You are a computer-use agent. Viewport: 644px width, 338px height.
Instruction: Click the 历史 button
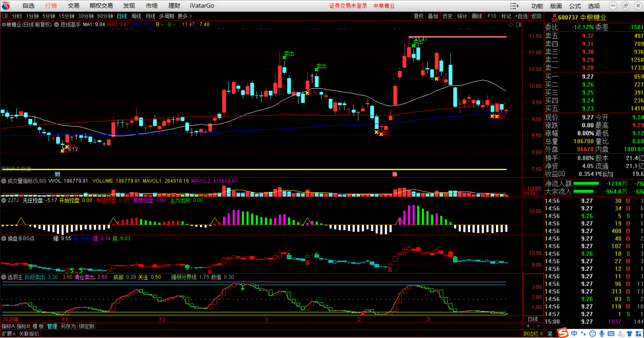click(x=447, y=16)
